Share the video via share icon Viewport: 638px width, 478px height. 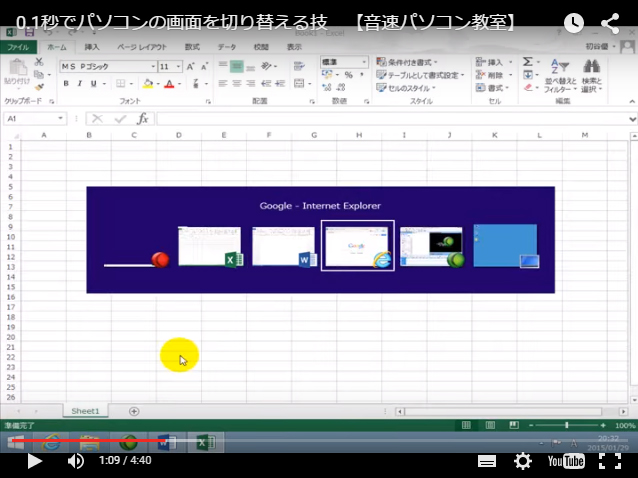coord(610,23)
